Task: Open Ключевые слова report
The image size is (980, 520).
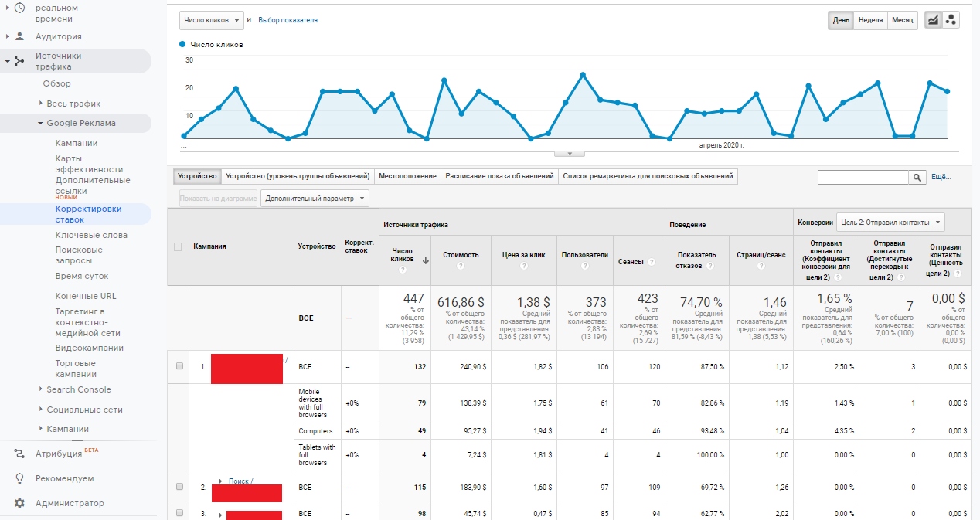Action: pyautogui.click(x=91, y=235)
